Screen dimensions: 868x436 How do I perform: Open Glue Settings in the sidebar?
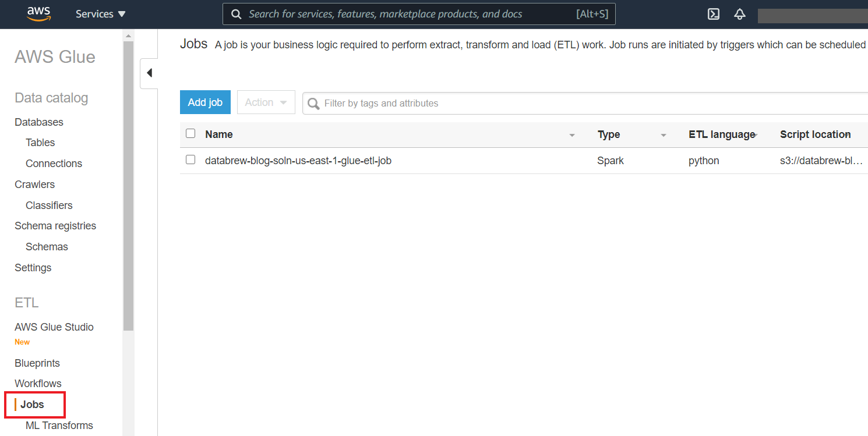point(33,268)
